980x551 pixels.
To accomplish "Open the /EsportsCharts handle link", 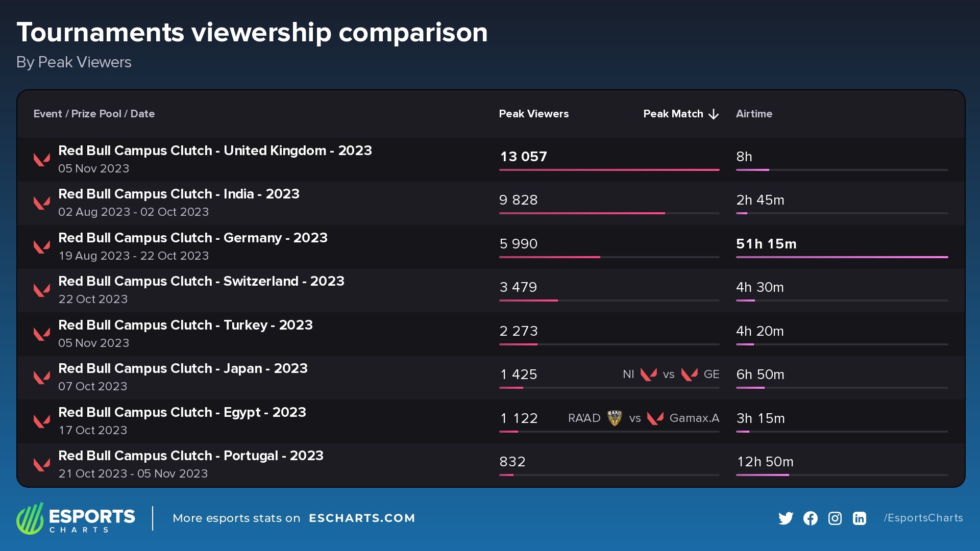I will click(x=923, y=518).
